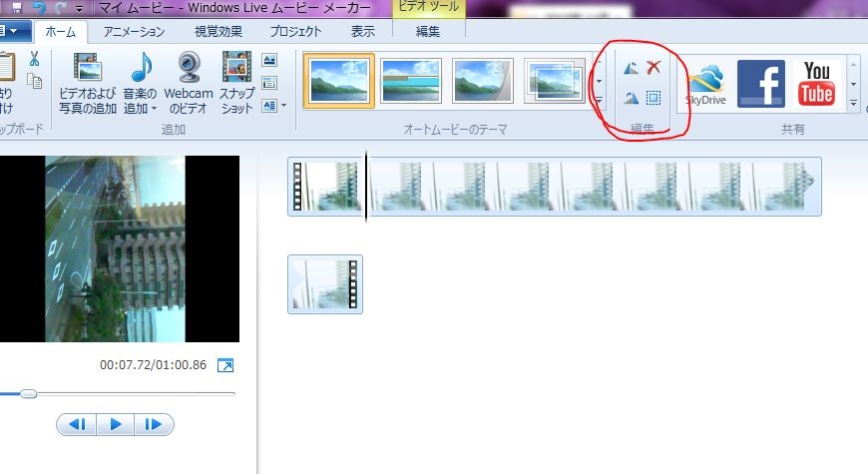Copy with the two-pages icon
The height and width of the screenshot is (474, 868).
click(x=34, y=82)
